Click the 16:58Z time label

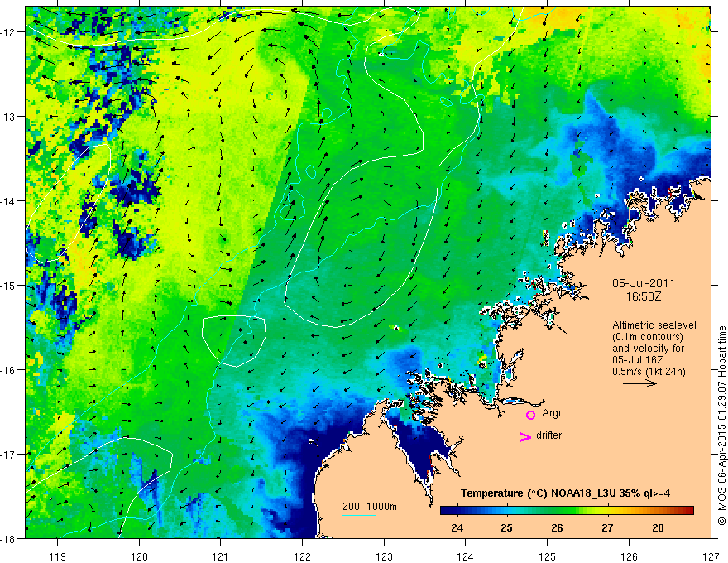(x=644, y=296)
